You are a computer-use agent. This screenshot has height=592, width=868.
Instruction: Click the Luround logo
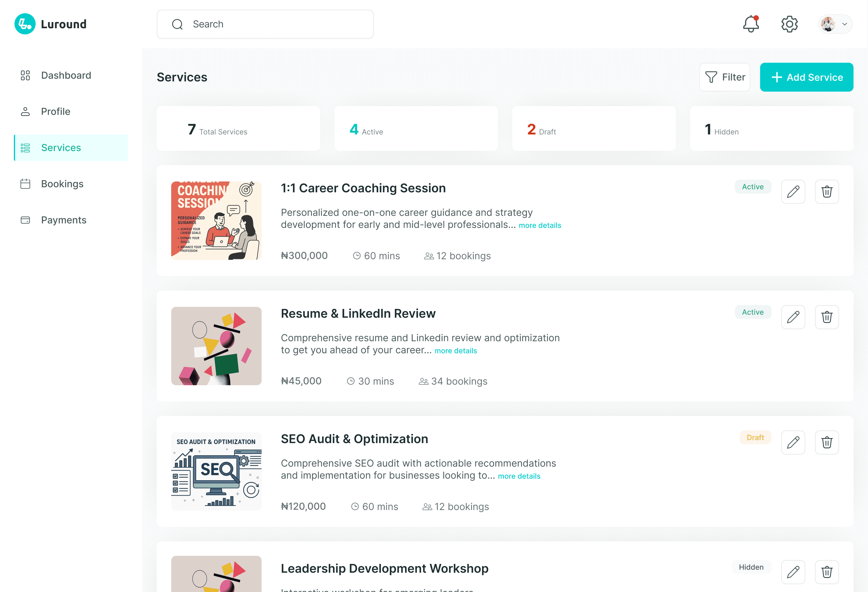tap(50, 24)
